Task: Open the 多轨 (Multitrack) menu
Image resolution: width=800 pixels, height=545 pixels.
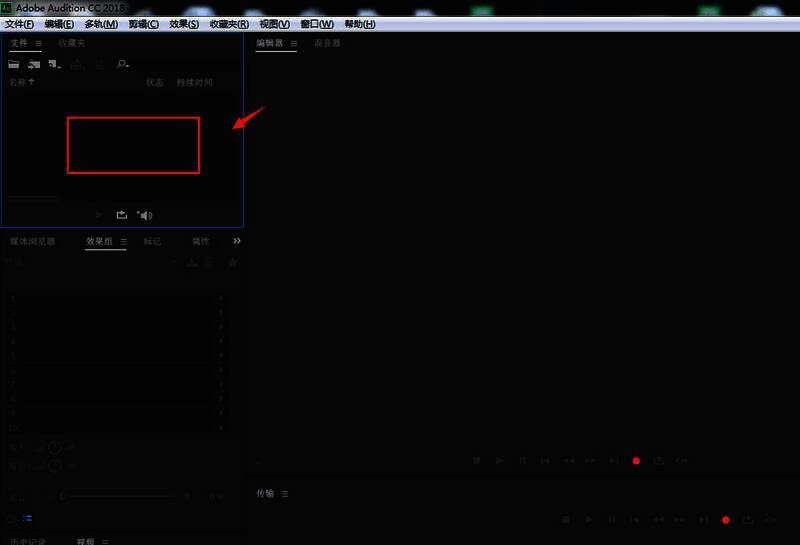Action: tap(100, 24)
